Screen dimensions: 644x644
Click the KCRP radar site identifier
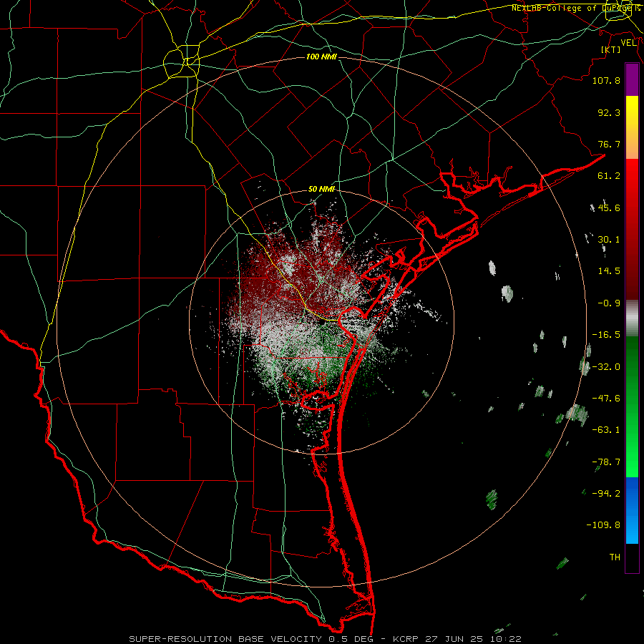point(407,639)
